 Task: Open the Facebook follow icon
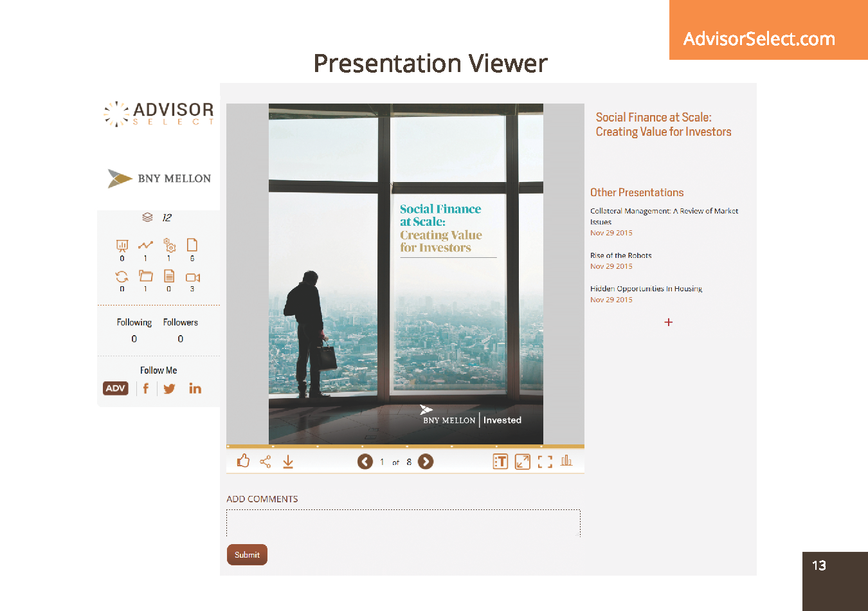146,388
